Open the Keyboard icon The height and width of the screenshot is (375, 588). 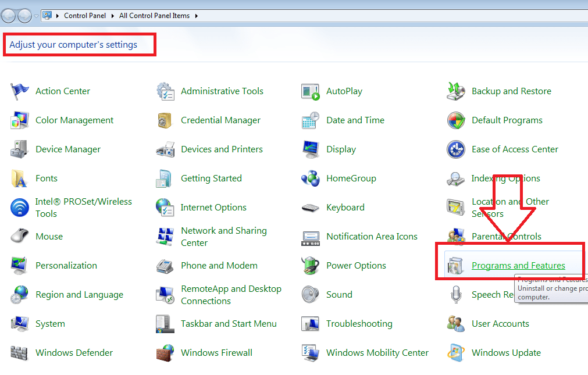tap(311, 208)
